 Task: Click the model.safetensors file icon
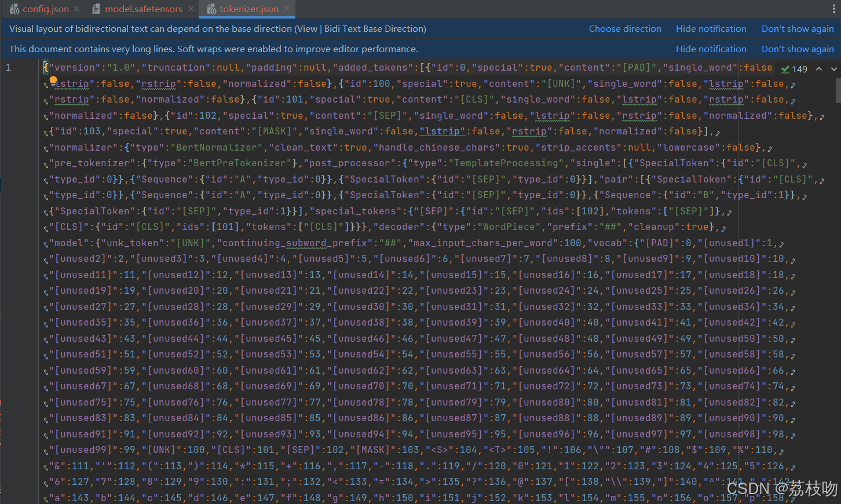96,9
